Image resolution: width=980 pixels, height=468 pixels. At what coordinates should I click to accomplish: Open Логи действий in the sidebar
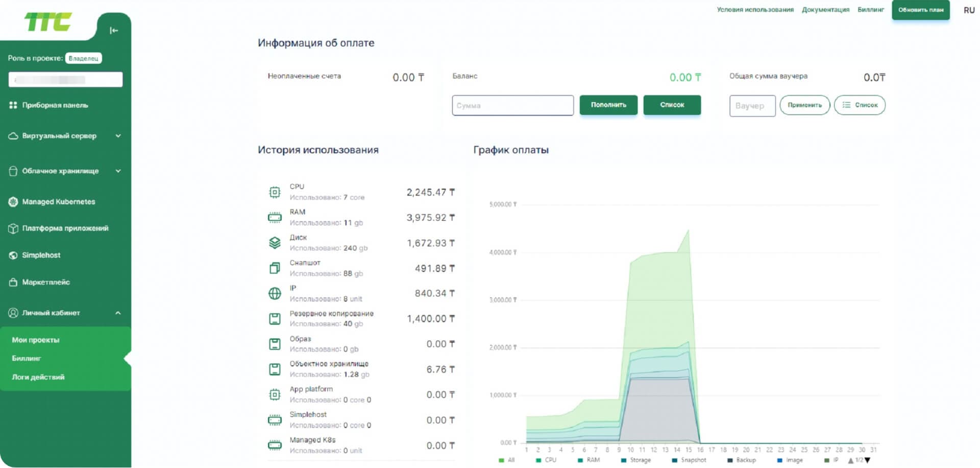[38, 378]
